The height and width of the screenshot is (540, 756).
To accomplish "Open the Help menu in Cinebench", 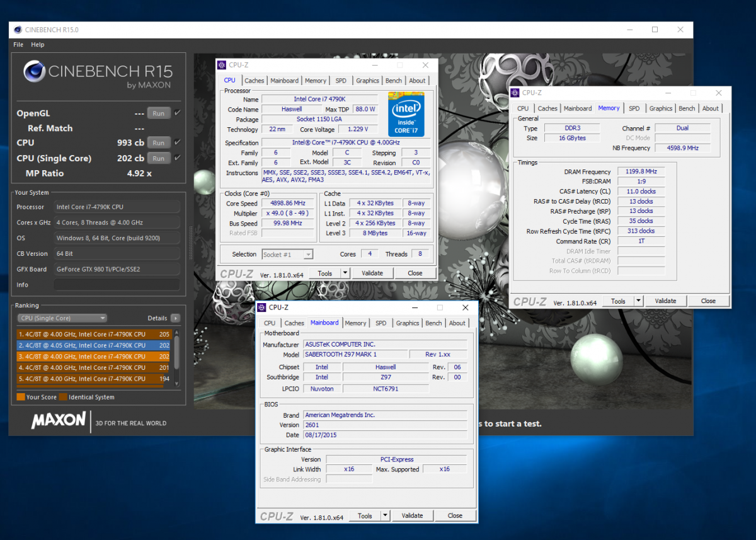I will [38, 45].
